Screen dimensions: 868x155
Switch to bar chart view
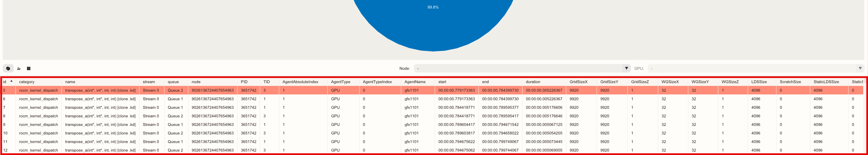(19, 68)
